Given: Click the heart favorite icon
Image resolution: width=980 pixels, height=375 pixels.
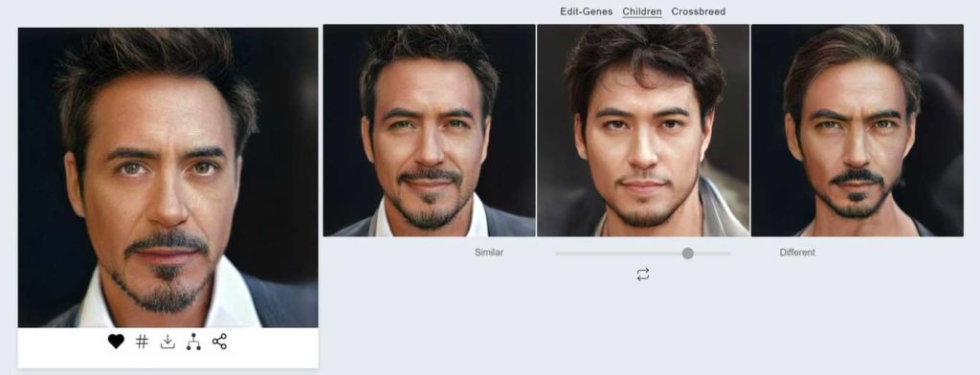Looking at the screenshot, I should [x=116, y=342].
